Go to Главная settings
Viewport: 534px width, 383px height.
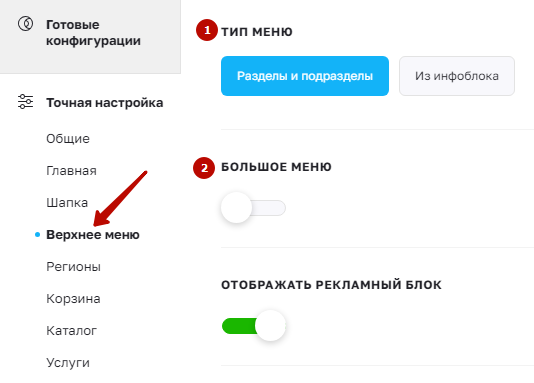point(71,171)
